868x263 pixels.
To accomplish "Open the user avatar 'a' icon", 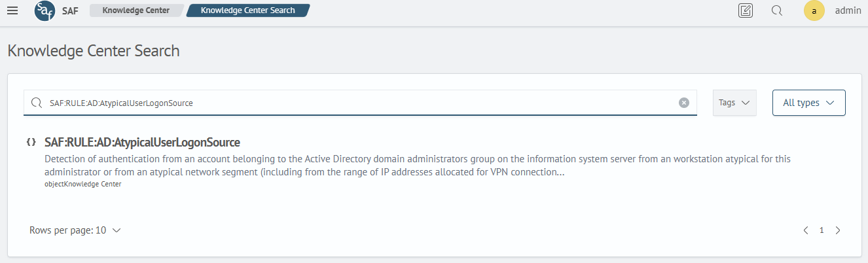I will 814,10.
